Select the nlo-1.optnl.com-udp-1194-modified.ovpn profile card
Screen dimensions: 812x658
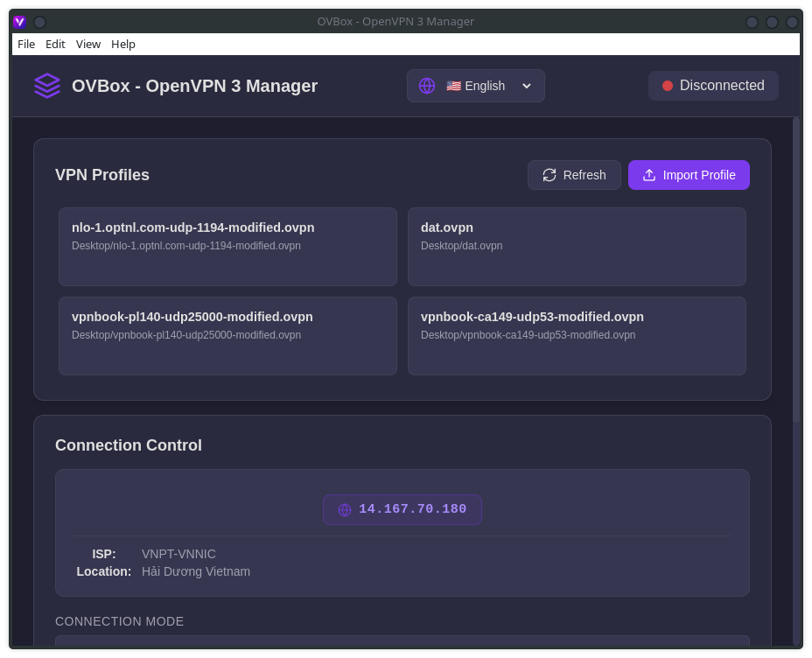[x=227, y=247]
